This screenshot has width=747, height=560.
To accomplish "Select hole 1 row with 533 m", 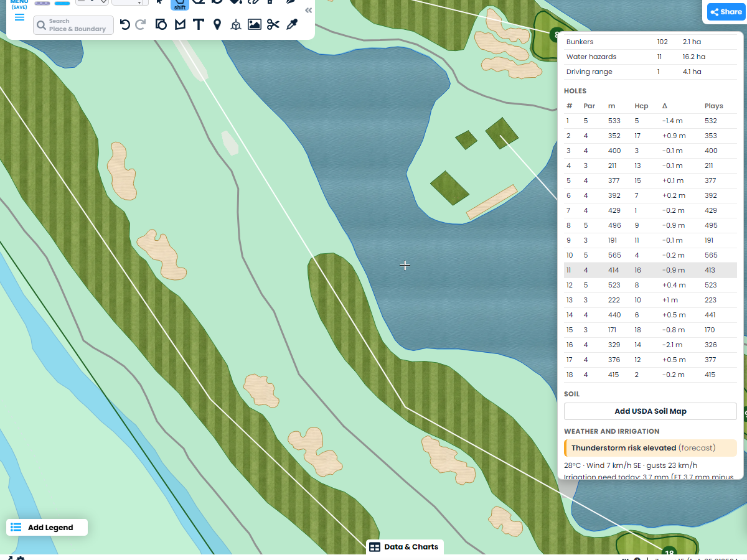I will (651, 121).
